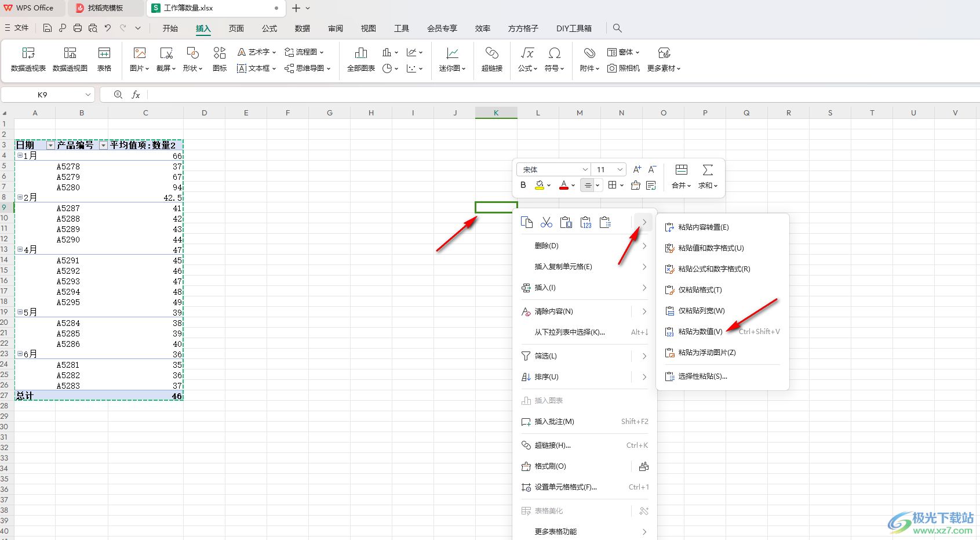Viewport: 980px width, 540px height.
Task: Click the cut (scissors) icon in context menu
Action: 547,222
